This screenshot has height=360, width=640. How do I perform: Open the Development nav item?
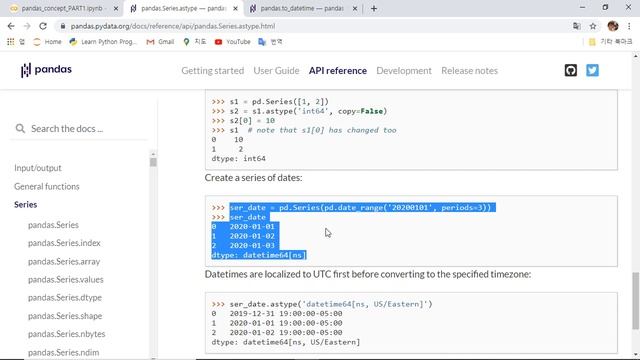[x=404, y=71]
